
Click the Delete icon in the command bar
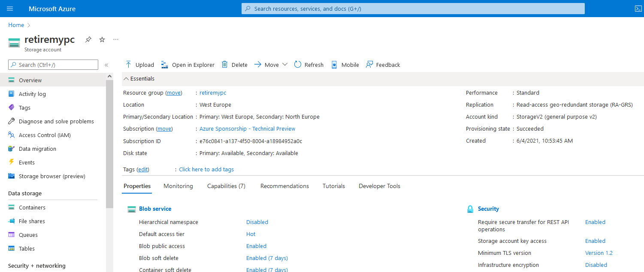(235, 64)
